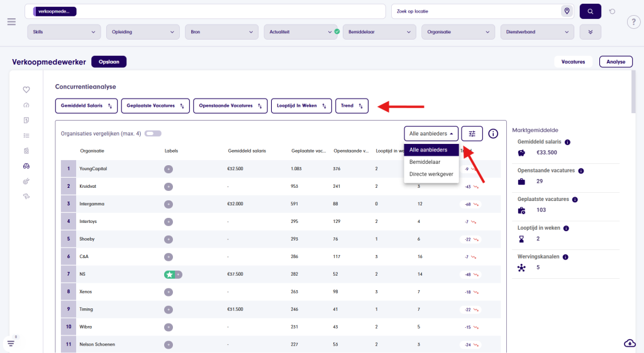Click info icon next to Gemiddeld salaris
This screenshot has height=353, width=644.
click(567, 142)
